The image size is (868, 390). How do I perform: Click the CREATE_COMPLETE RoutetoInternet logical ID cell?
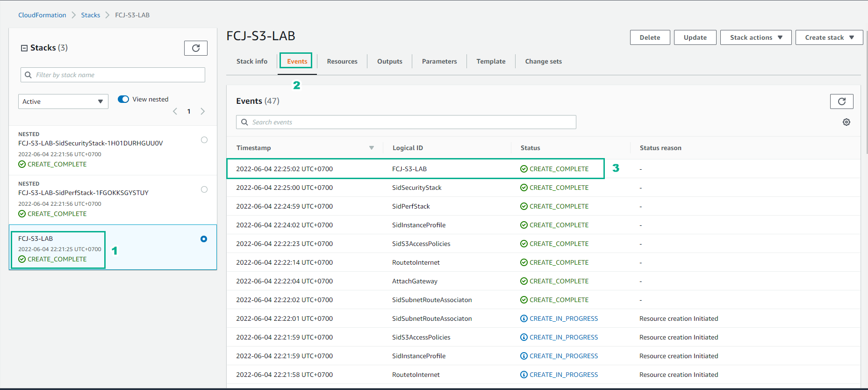click(x=416, y=262)
